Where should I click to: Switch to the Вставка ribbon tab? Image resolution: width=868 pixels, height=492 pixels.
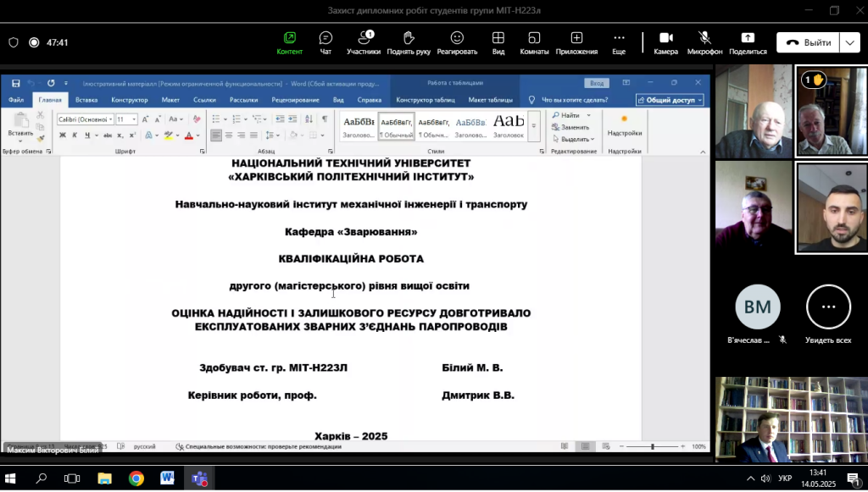tap(86, 100)
